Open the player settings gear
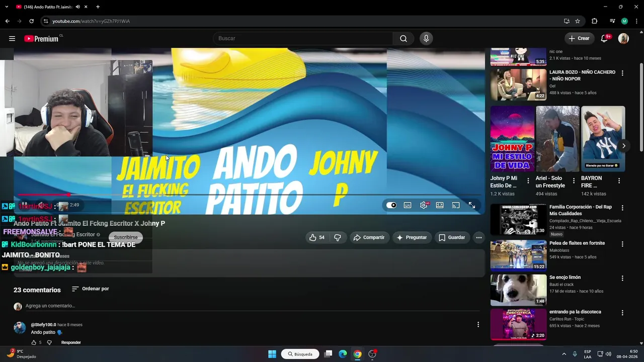 click(424, 205)
